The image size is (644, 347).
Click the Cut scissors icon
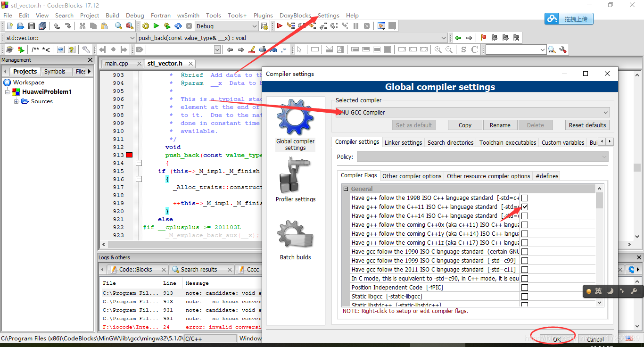click(x=83, y=26)
